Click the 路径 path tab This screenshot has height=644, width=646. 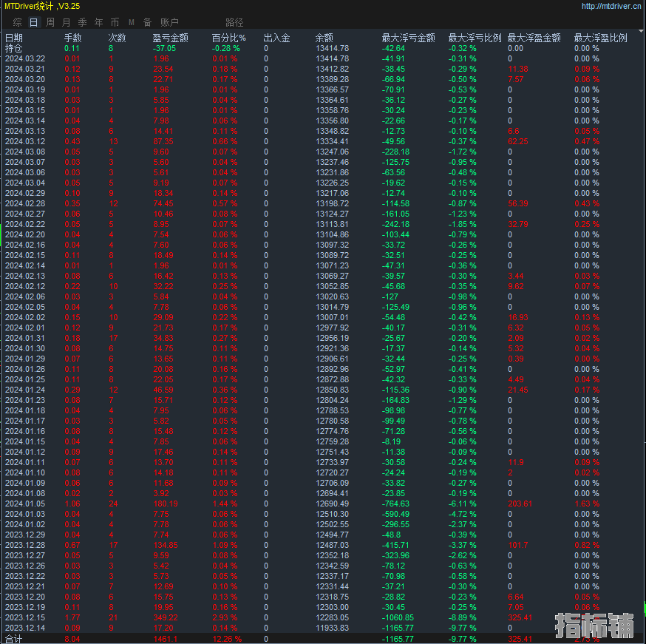tap(234, 22)
